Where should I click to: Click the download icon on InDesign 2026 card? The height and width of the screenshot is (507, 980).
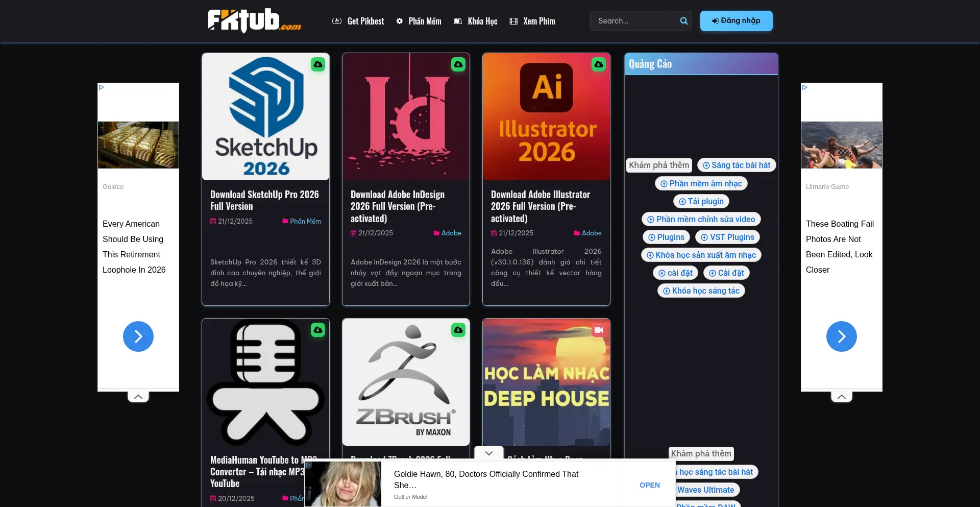click(x=458, y=64)
